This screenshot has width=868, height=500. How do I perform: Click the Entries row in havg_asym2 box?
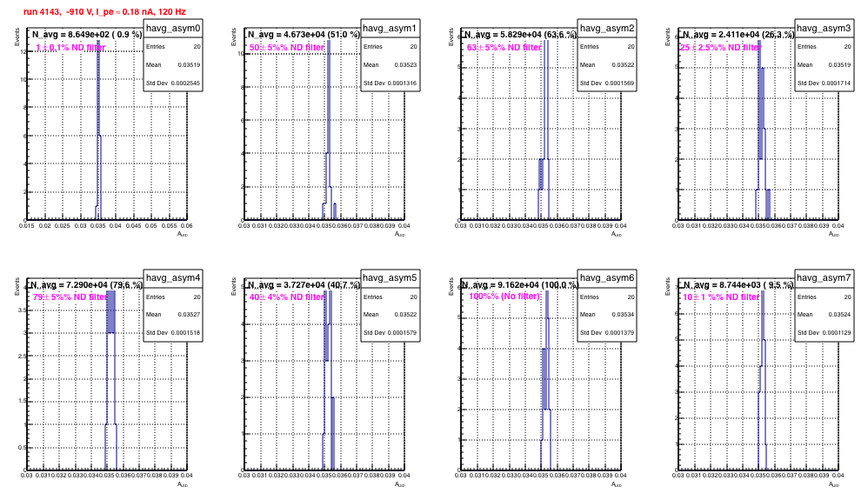pos(607,46)
